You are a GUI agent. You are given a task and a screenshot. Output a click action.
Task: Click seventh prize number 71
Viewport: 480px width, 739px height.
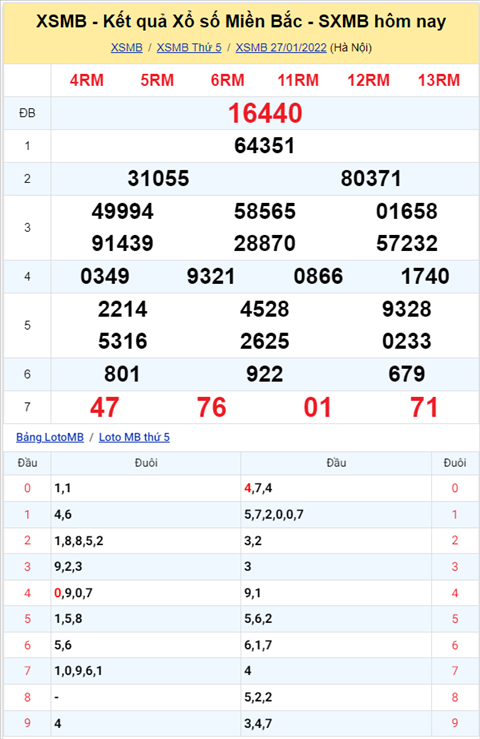(x=424, y=408)
